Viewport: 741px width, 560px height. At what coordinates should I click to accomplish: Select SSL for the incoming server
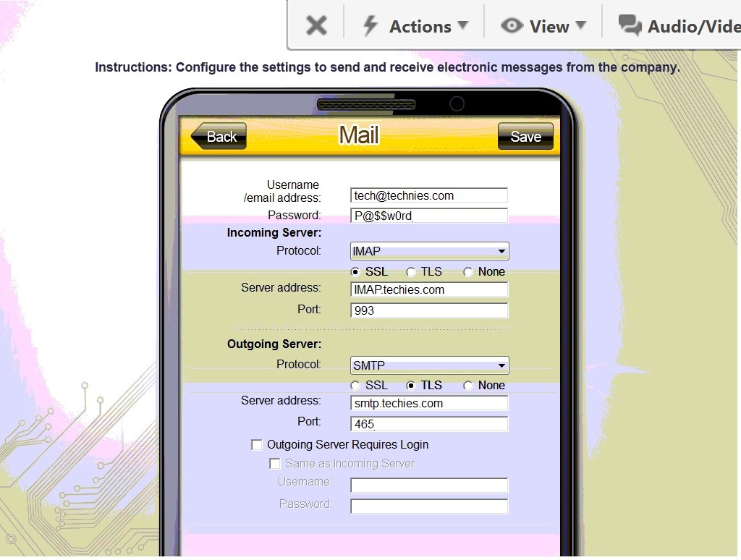pyautogui.click(x=355, y=272)
